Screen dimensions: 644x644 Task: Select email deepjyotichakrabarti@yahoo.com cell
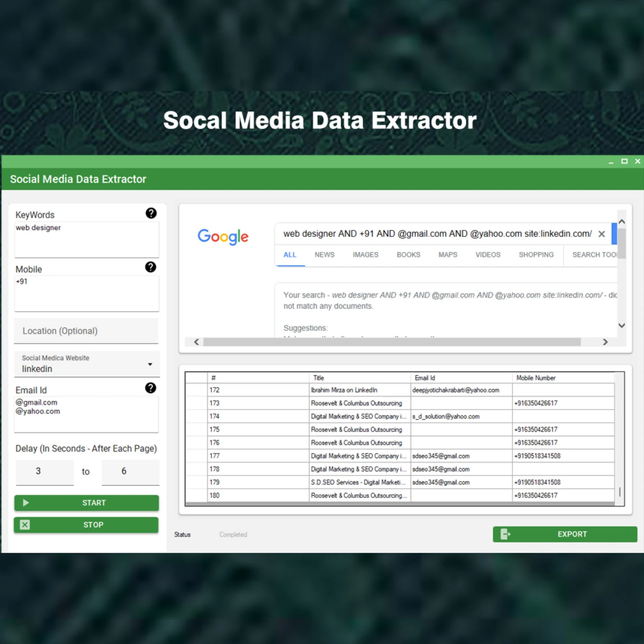[x=462, y=390]
